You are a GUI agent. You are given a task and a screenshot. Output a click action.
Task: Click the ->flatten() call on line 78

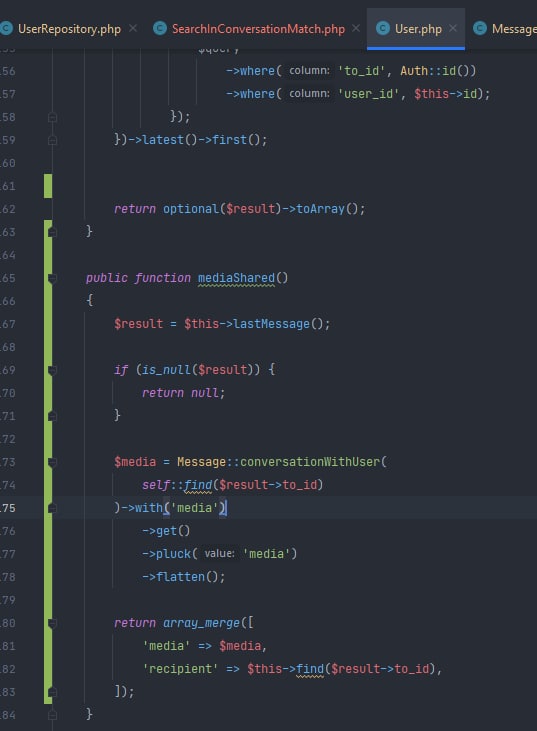(x=183, y=577)
